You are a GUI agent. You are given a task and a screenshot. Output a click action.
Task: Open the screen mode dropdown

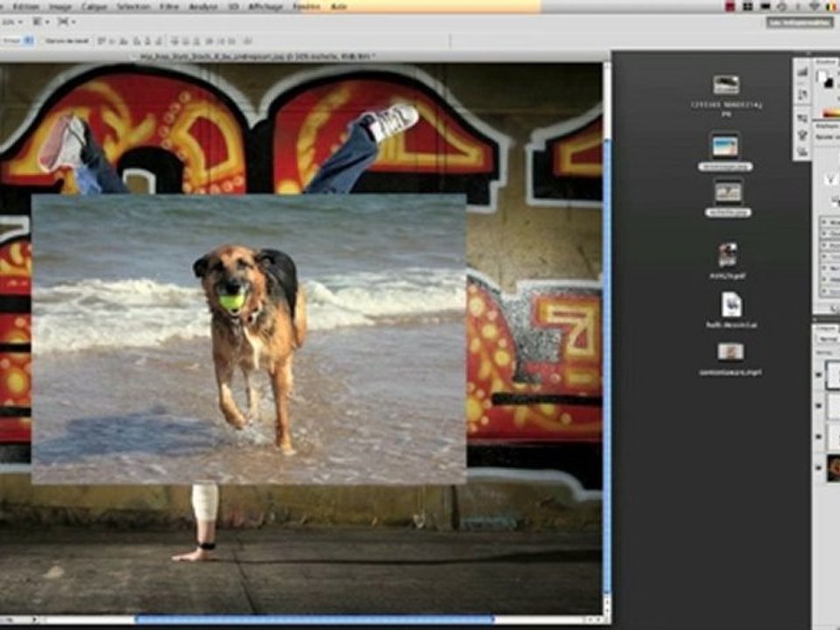pyautogui.click(x=66, y=22)
